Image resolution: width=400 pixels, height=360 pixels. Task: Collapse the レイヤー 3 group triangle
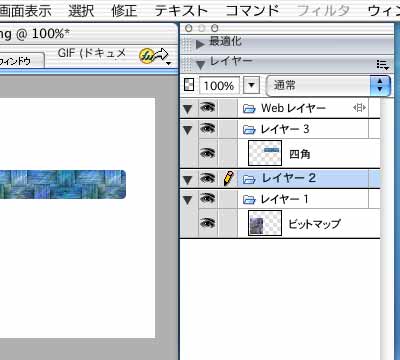[x=188, y=130]
